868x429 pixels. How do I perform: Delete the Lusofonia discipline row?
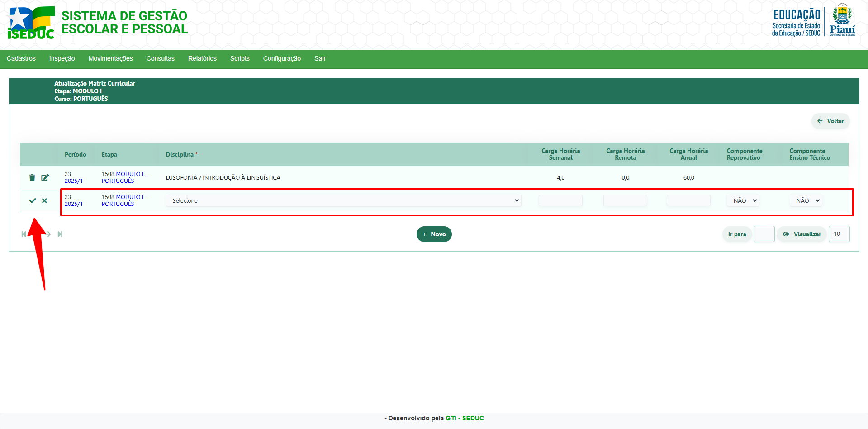32,178
